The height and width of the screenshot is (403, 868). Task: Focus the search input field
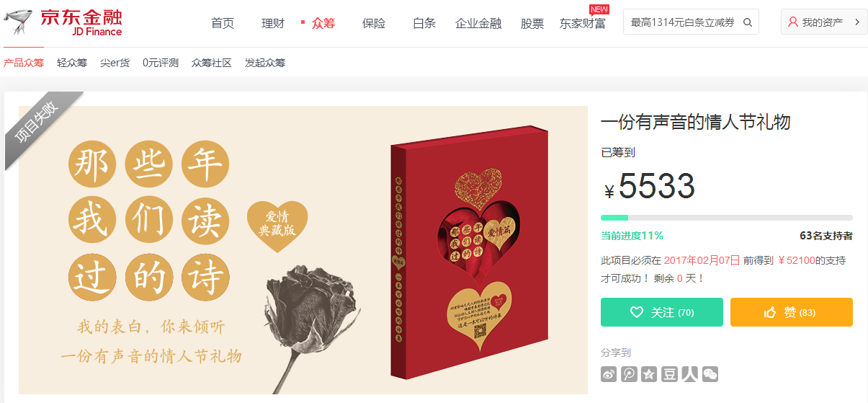pyautogui.click(x=683, y=22)
